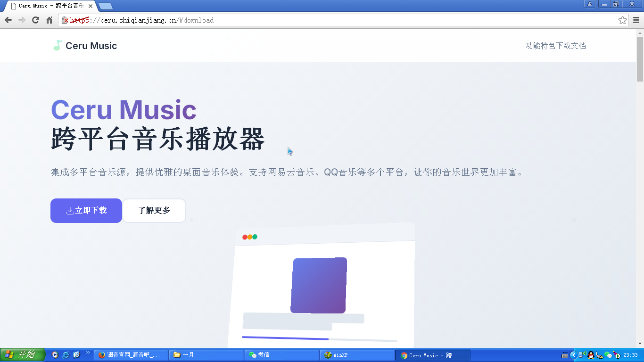
Task: Open the 微信 taskbar window
Action: pyautogui.click(x=281, y=355)
